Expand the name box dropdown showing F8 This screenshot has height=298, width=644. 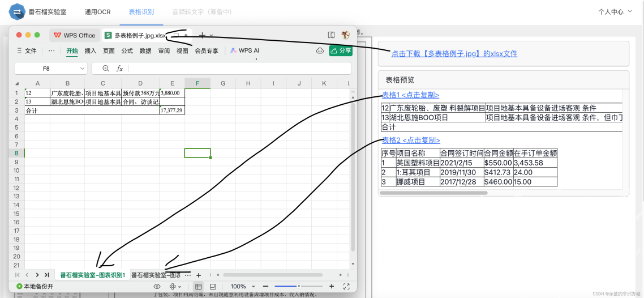(83, 69)
